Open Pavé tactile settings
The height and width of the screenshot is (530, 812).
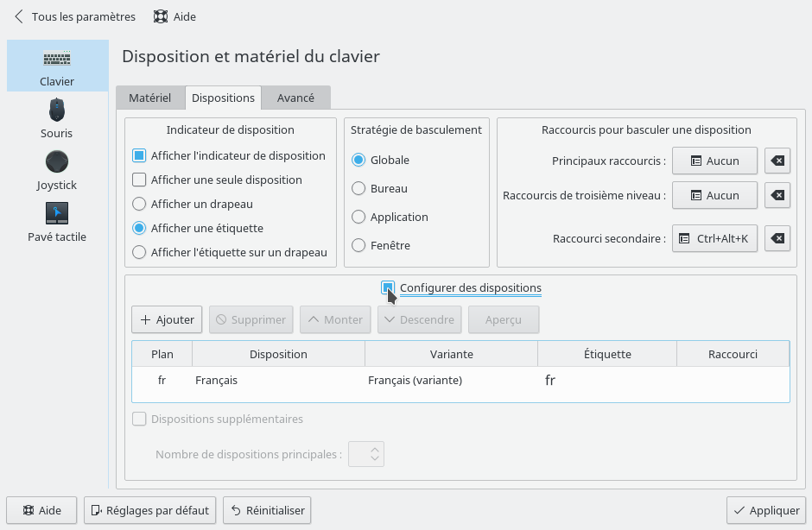[x=57, y=213]
